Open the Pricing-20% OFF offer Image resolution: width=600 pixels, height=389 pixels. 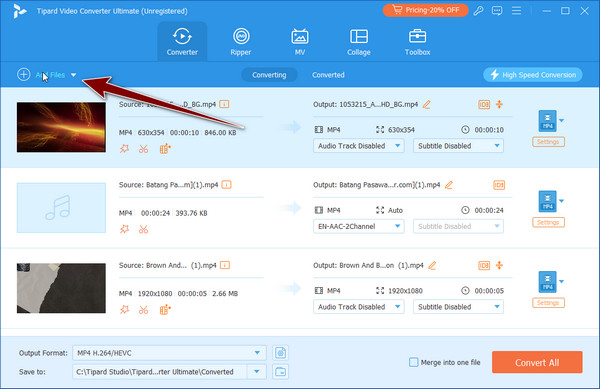coord(426,10)
